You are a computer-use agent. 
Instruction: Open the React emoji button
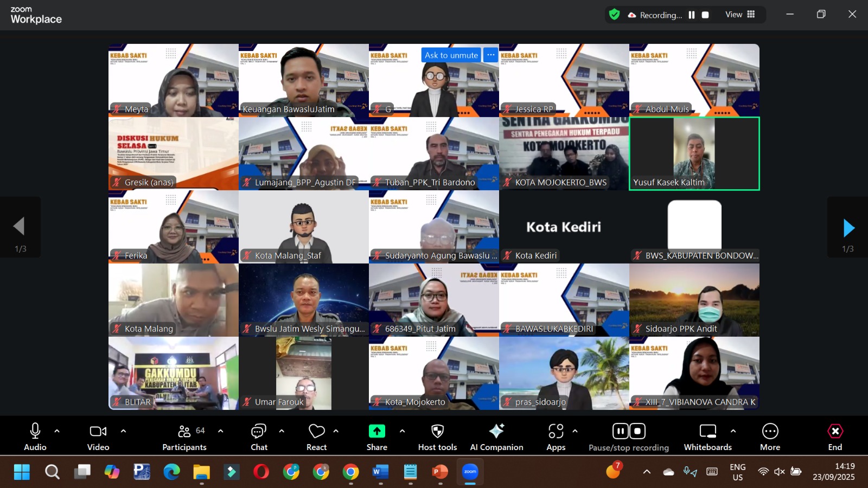tap(316, 436)
